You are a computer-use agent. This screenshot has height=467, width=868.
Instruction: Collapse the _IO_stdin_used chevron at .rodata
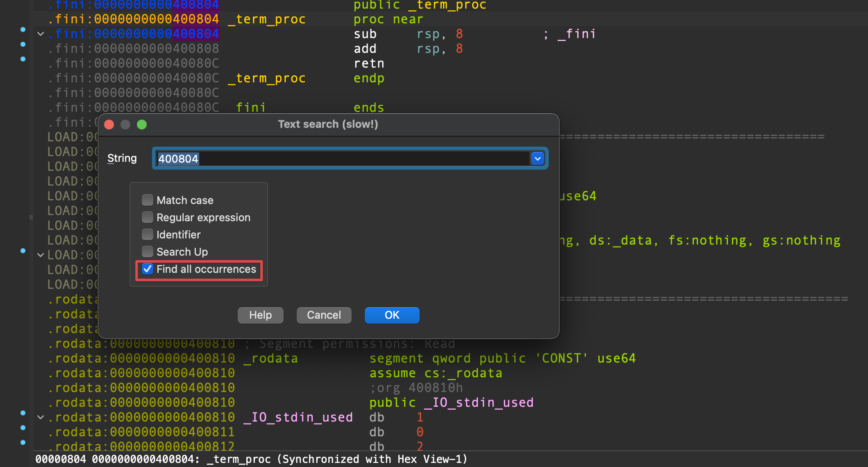click(x=41, y=417)
